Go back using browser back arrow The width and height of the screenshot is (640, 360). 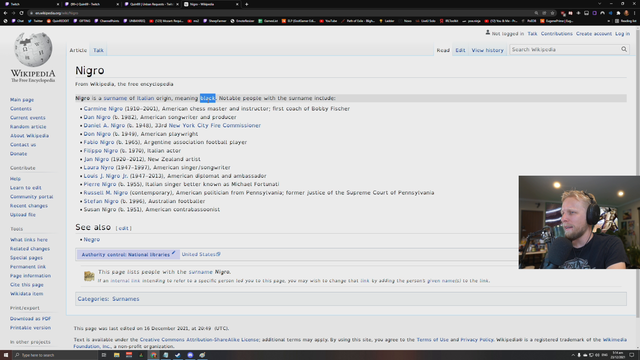(5, 13)
